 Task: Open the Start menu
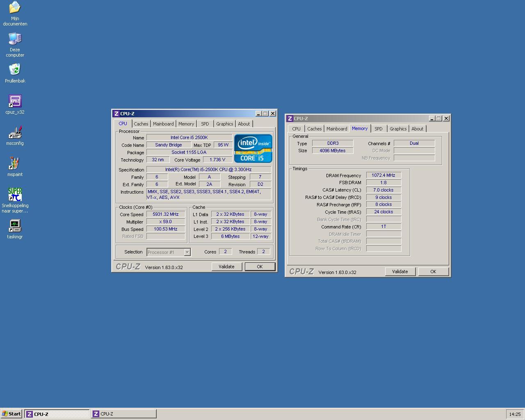click(x=11, y=414)
